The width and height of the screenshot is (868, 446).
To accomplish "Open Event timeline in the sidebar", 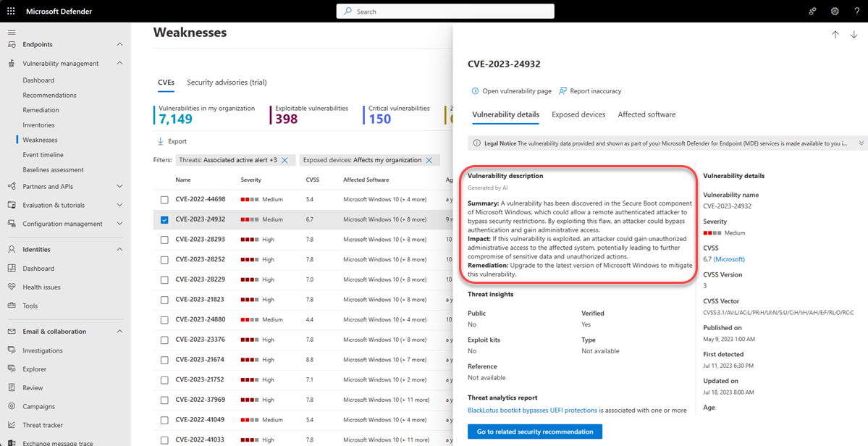I will (43, 155).
